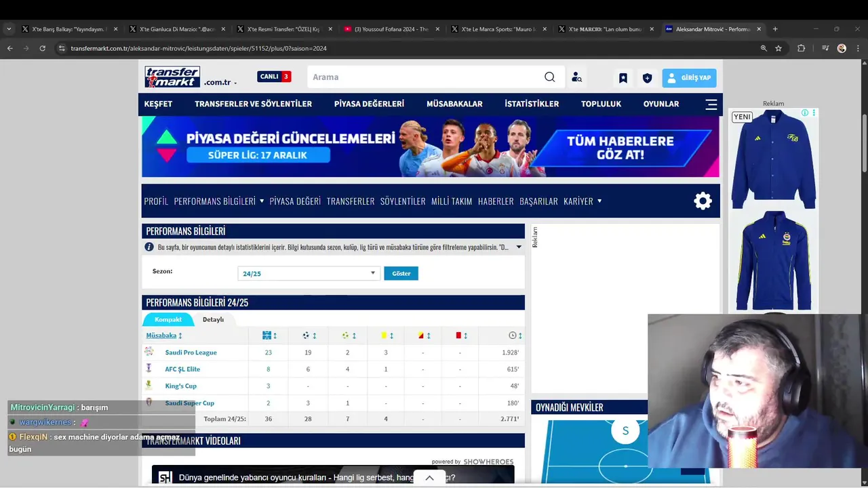Open the BAŞARILAR tab

click(x=538, y=201)
